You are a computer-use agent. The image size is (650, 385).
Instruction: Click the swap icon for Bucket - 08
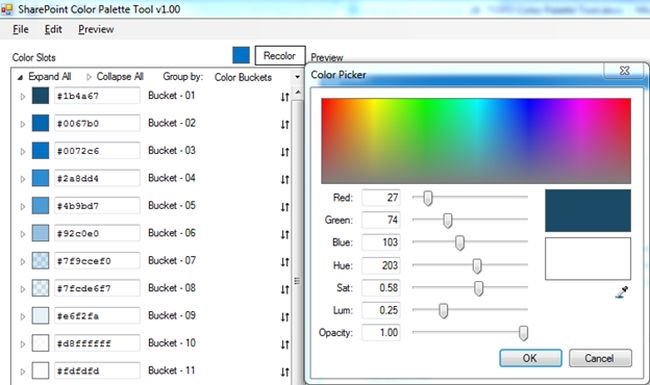click(x=285, y=289)
